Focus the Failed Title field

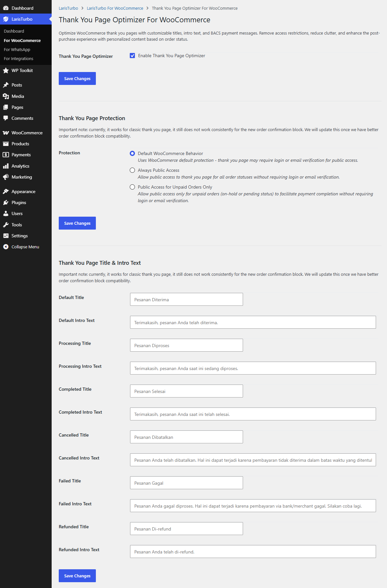click(187, 483)
